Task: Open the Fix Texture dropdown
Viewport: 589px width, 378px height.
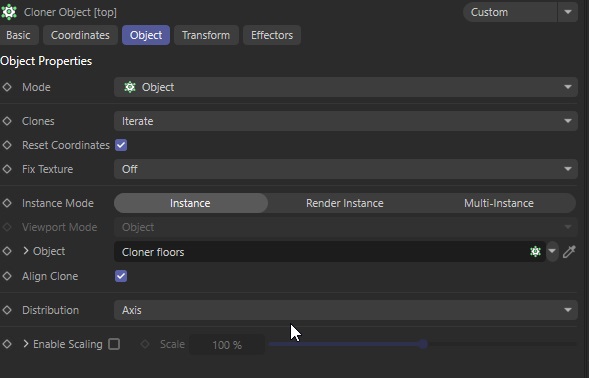Action: pyautogui.click(x=346, y=169)
